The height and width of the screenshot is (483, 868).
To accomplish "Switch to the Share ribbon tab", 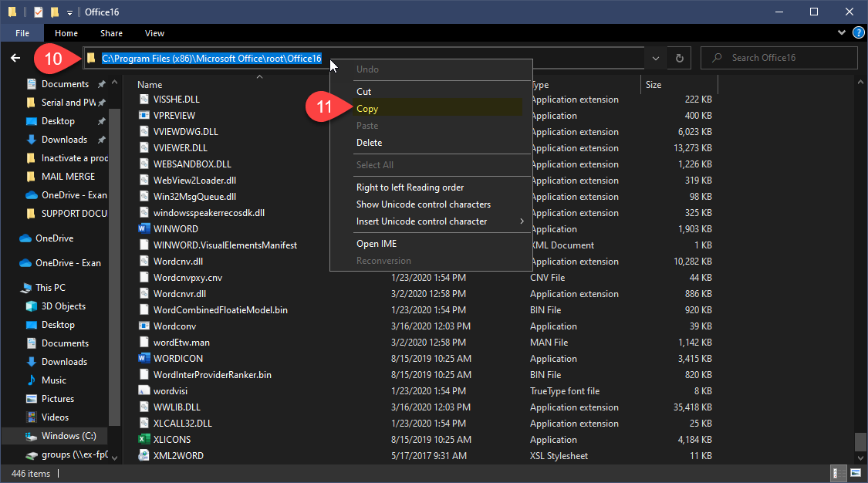I will point(111,33).
